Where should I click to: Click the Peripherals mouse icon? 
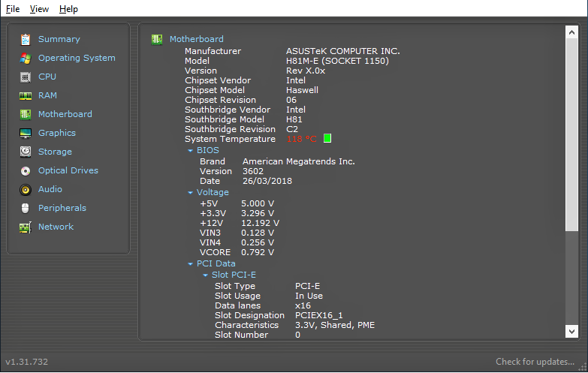click(x=25, y=209)
